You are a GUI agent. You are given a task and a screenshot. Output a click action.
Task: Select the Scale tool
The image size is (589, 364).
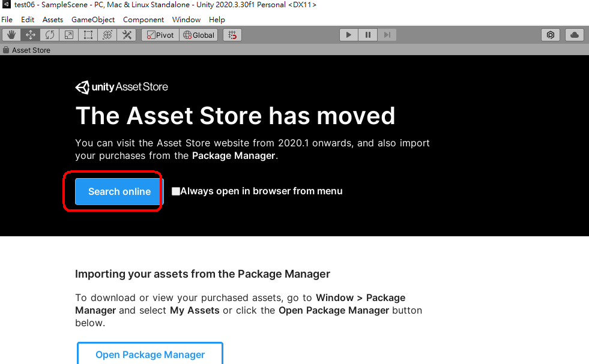[68, 35]
